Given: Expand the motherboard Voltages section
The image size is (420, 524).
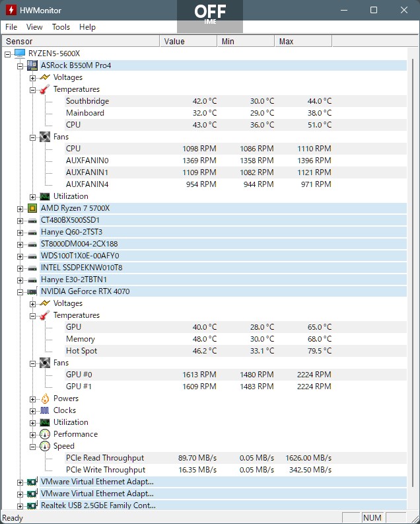Looking at the screenshot, I should pos(33,78).
